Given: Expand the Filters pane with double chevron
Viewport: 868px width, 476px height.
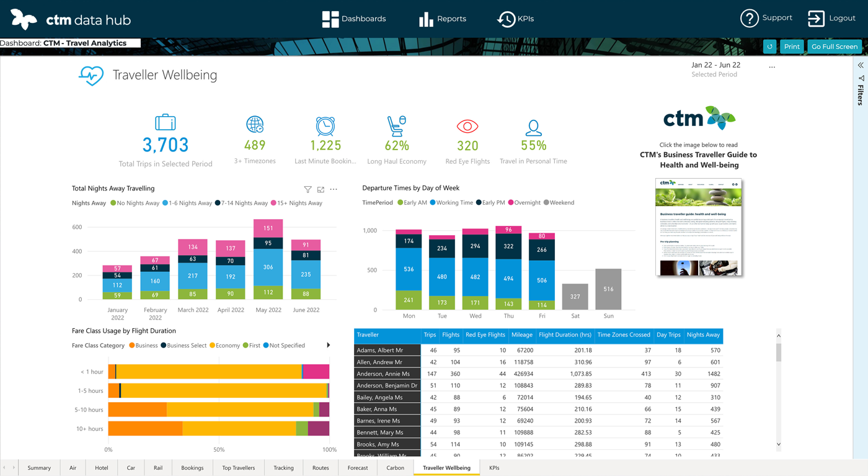Looking at the screenshot, I should point(861,65).
